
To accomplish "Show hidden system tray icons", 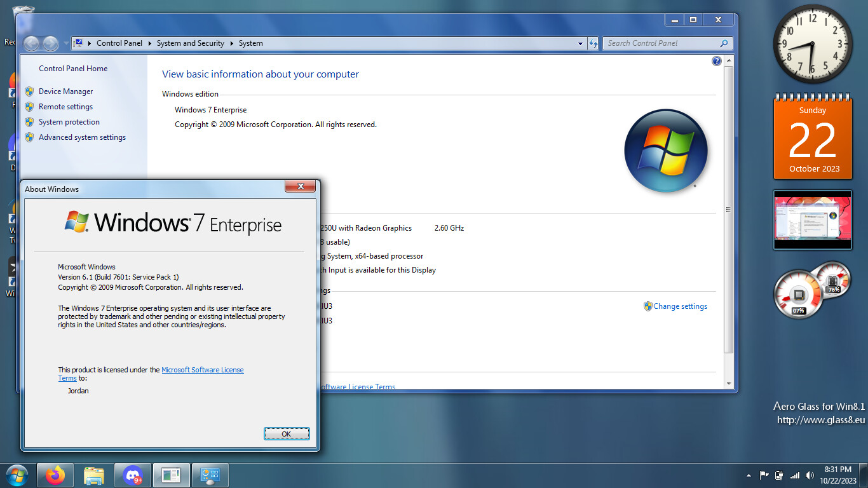I will 749,475.
